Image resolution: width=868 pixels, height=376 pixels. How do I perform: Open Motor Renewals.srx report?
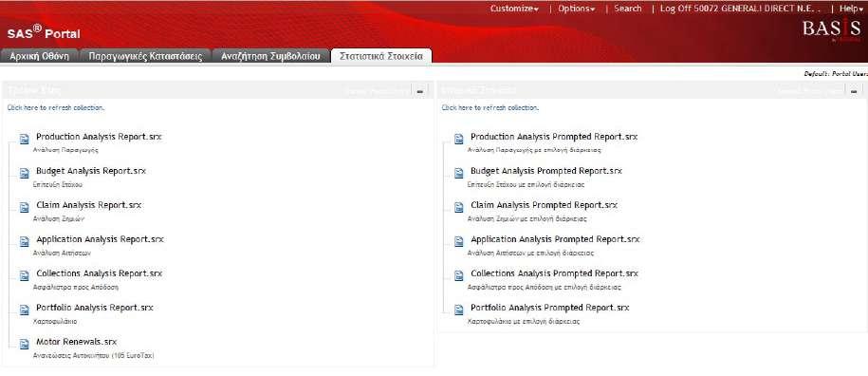click(77, 342)
